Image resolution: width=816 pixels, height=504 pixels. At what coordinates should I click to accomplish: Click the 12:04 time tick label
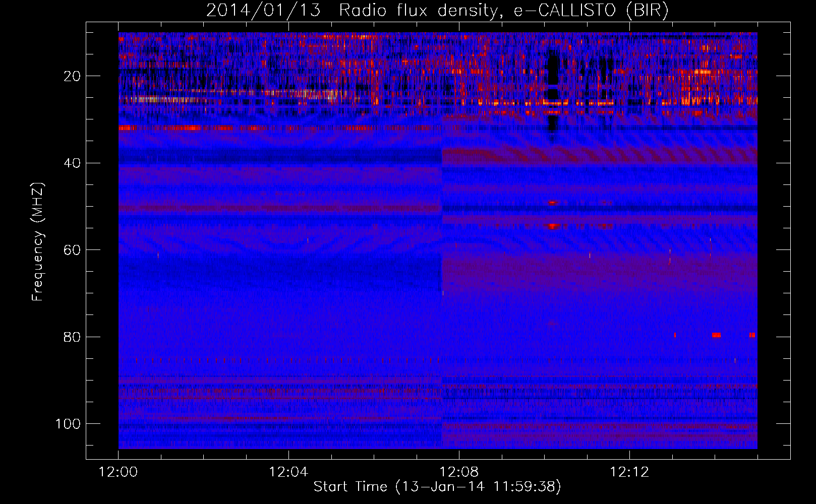point(288,472)
